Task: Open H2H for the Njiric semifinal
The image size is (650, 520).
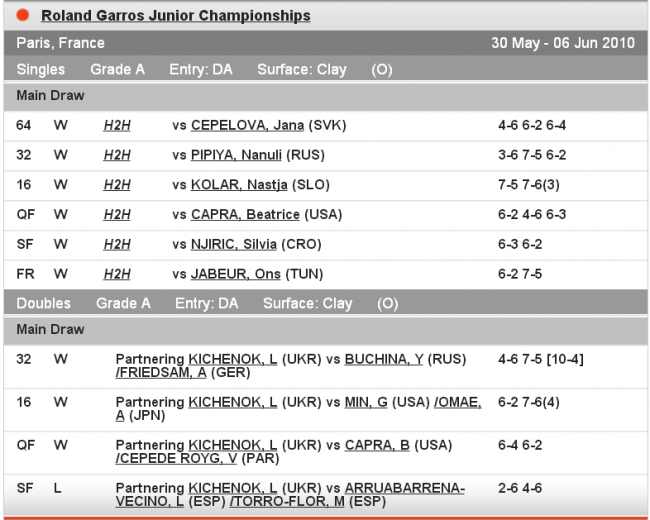Action: 117,244
